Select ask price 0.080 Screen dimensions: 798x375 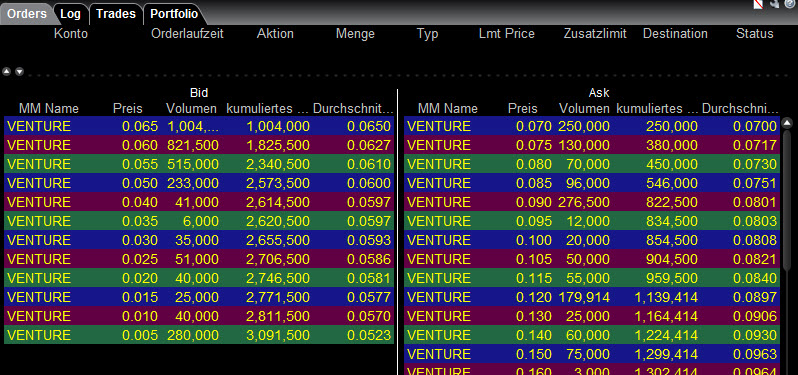[534, 164]
